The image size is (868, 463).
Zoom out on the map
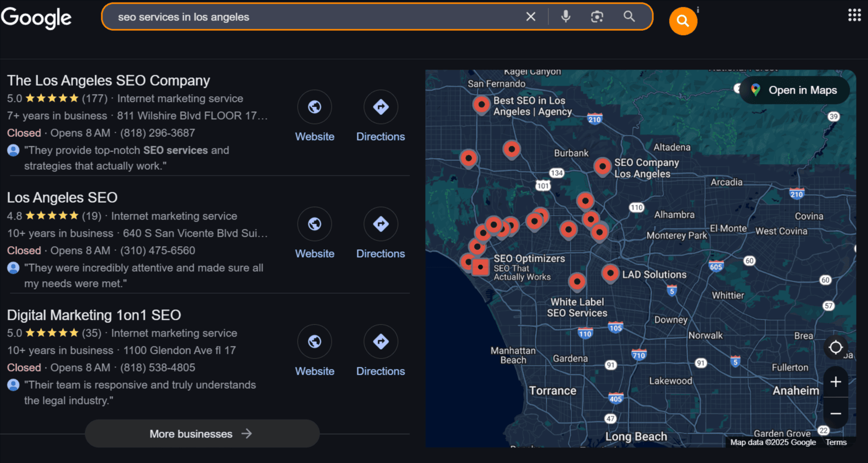836,414
